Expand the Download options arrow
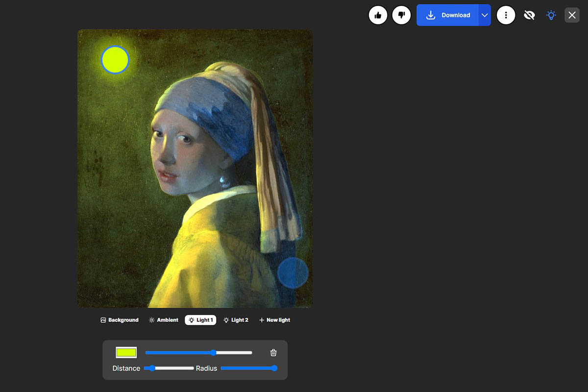588x392 pixels. click(x=485, y=15)
